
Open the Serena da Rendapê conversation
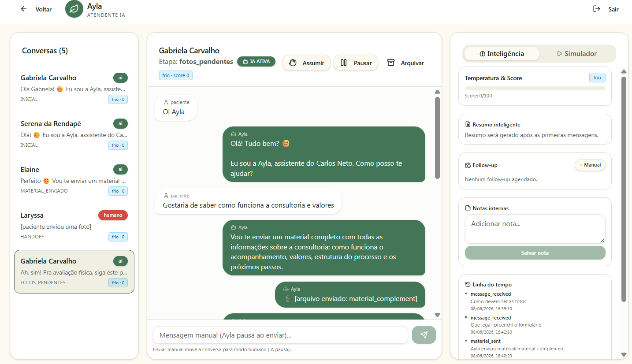[74, 134]
